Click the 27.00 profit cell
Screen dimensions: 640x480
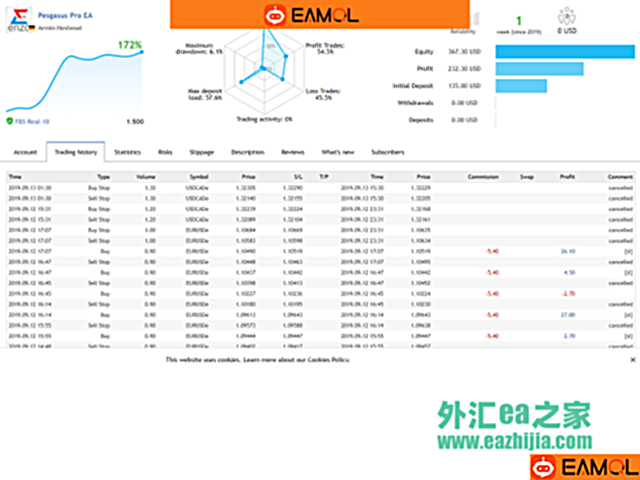point(568,315)
